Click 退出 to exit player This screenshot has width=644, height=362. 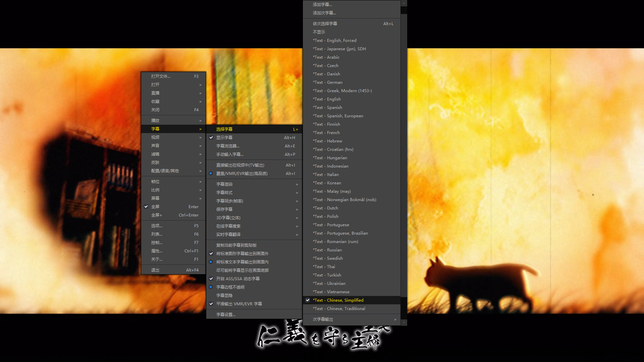[173, 270]
